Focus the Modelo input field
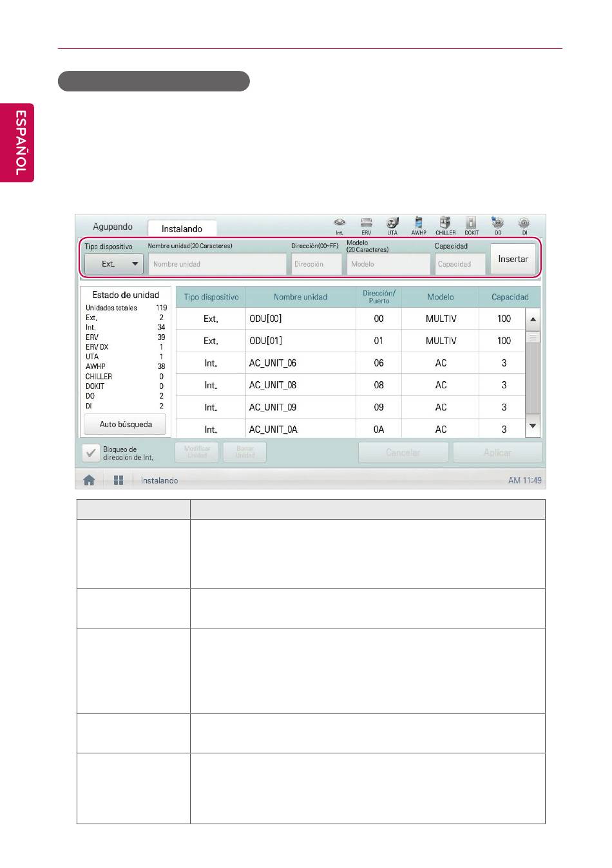This screenshot has height=868, width=612. [x=388, y=264]
